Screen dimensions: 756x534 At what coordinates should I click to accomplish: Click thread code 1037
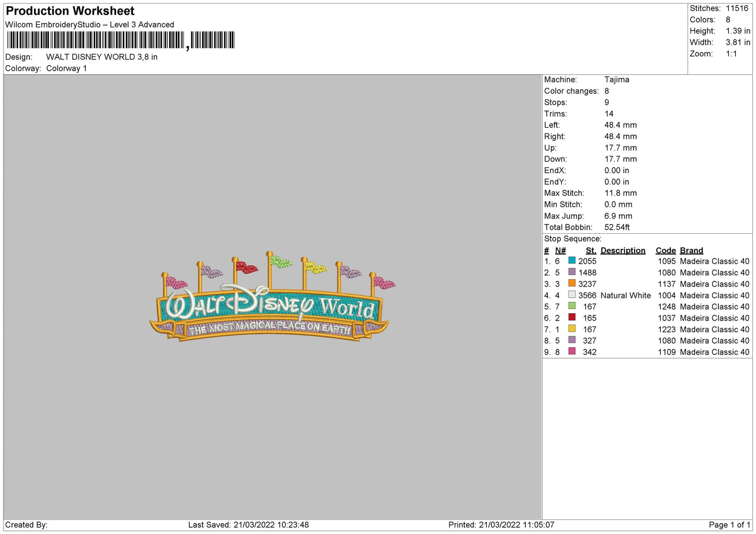667,318
